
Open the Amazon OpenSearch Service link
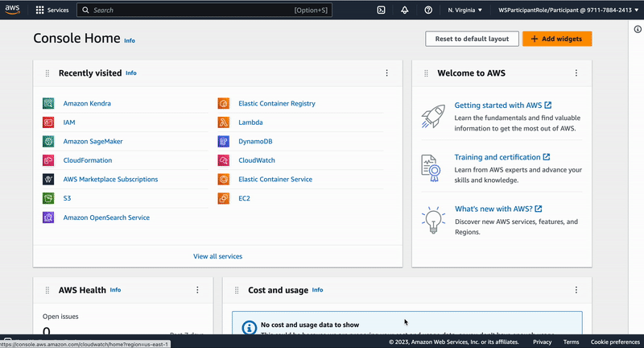106,217
